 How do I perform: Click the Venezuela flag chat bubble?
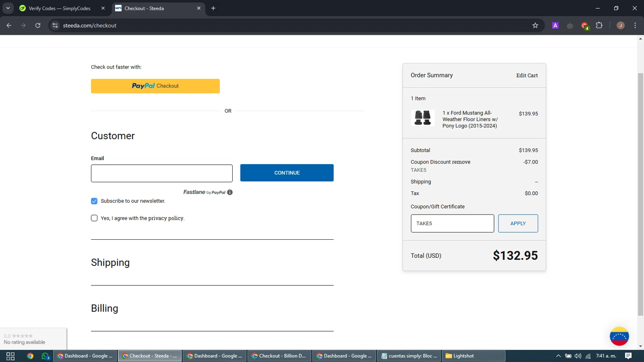[619, 336]
